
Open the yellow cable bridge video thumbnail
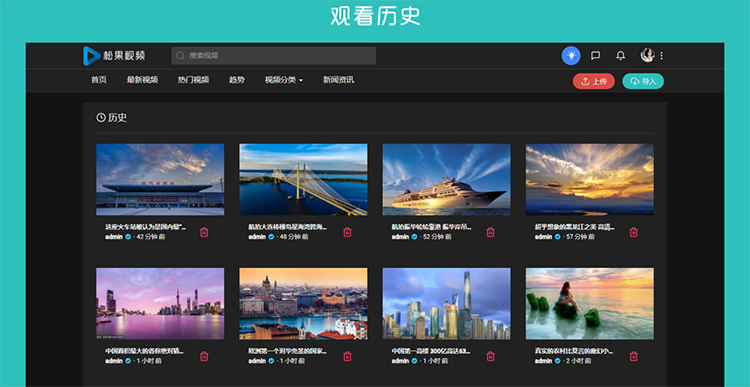(303, 179)
